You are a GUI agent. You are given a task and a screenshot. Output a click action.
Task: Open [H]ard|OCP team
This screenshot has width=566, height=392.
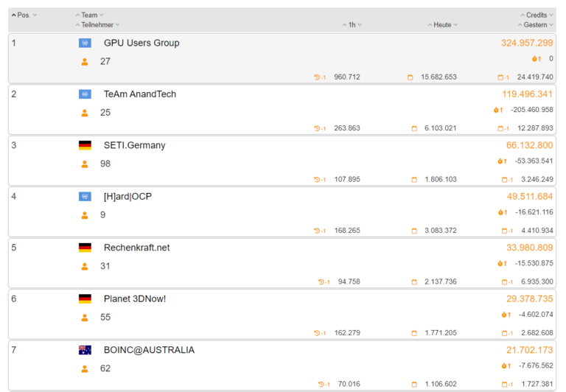click(x=127, y=197)
